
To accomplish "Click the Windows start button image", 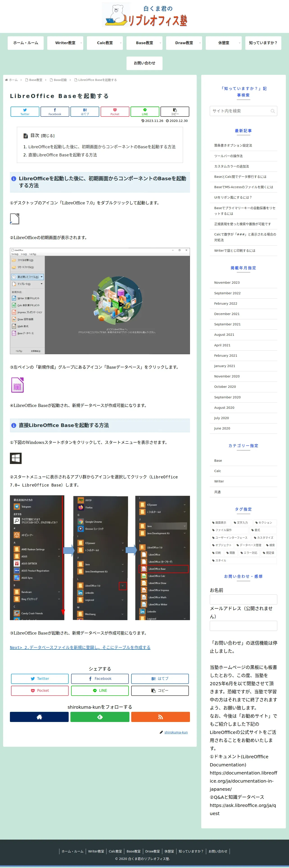I will 16,458.
